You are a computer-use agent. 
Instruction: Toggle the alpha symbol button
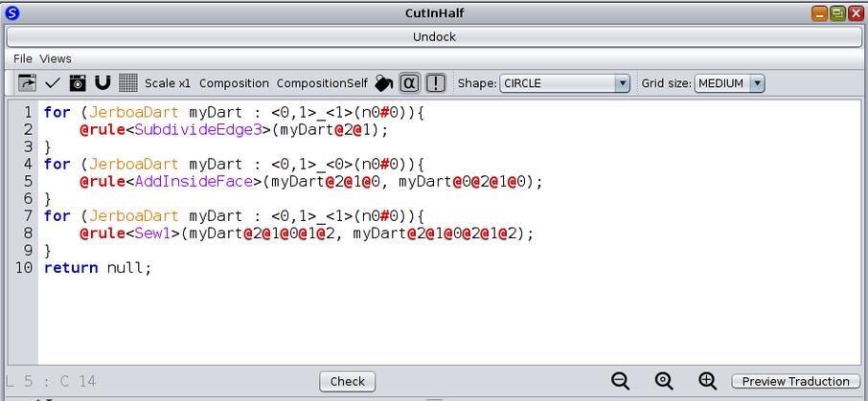(x=409, y=83)
